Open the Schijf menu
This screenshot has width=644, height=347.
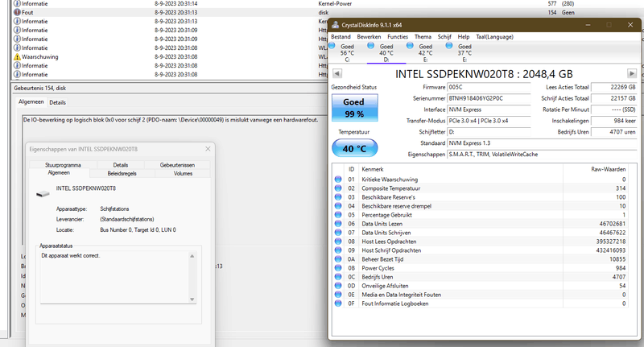point(444,36)
